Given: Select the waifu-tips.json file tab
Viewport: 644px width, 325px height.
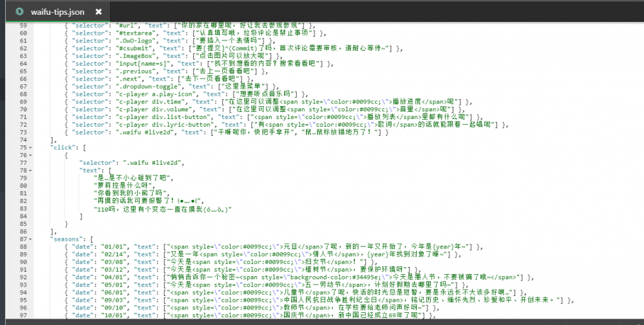Looking at the screenshot, I should pos(57,12).
